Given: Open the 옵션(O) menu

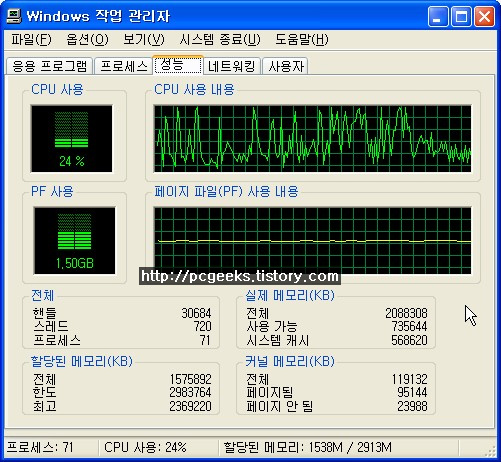Looking at the screenshot, I should click(87, 40).
